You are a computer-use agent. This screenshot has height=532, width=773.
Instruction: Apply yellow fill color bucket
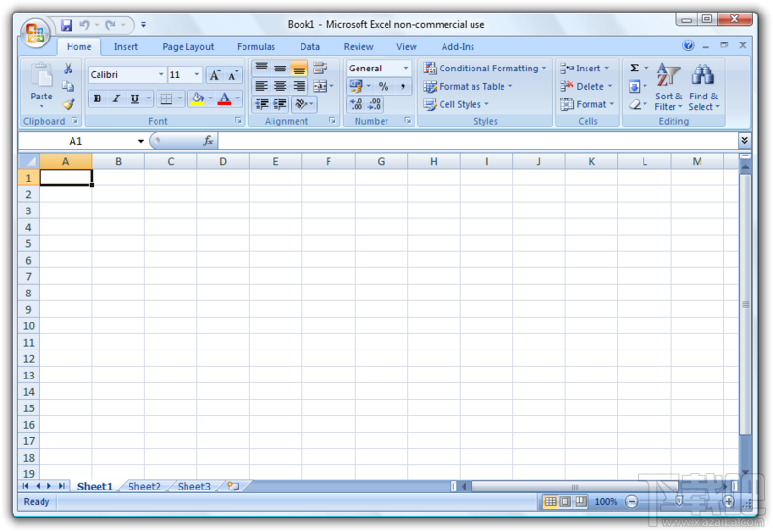198,98
